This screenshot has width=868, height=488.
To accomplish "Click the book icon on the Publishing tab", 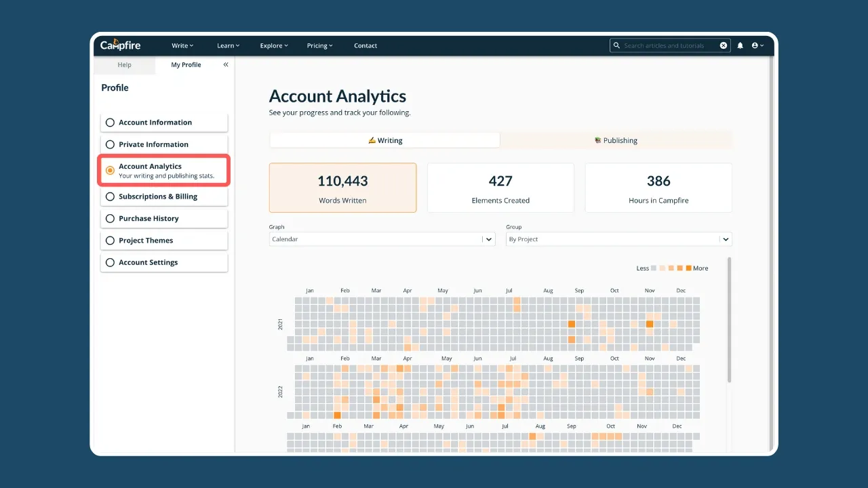I will [599, 140].
